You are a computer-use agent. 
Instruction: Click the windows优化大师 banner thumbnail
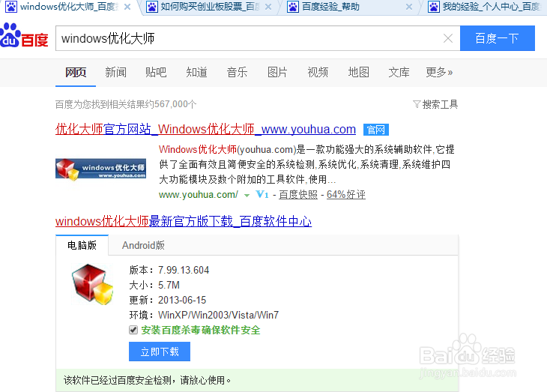[100, 169]
